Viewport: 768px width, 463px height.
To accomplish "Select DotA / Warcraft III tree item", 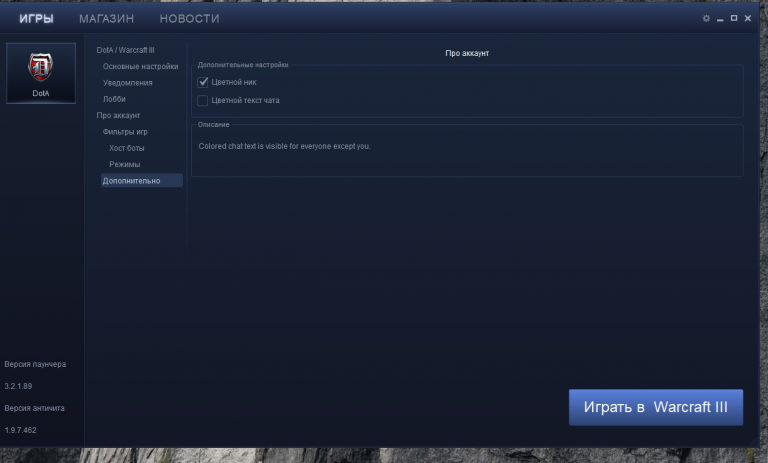I will (x=125, y=50).
